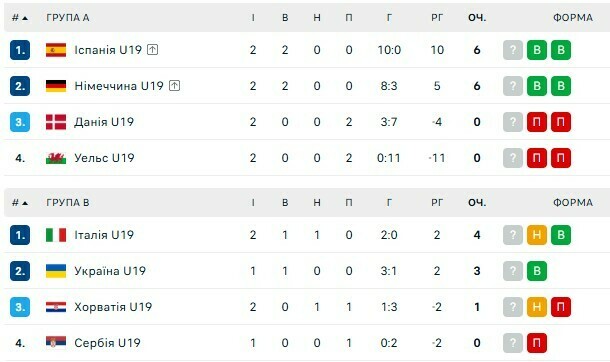The height and width of the screenshot is (362, 610).
Task: Open the Україна U19 team link
Action: pyautogui.click(x=110, y=271)
